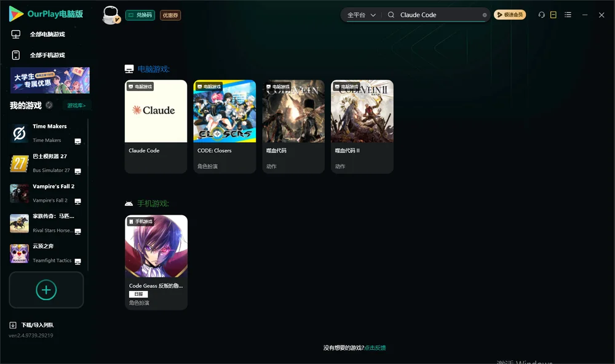Click the 角色扮演 label under CODE: Closers
The width and height of the screenshot is (615, 364).
pos(207,166)
